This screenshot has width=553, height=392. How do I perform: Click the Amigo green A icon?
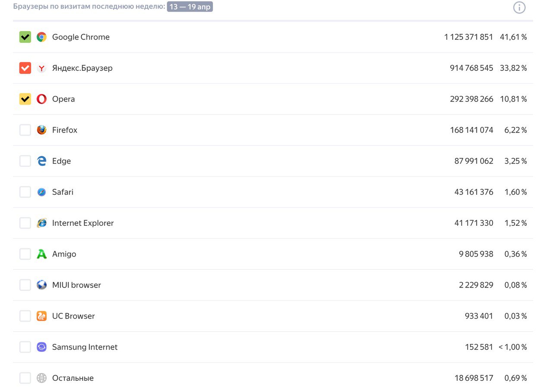[41, 254]
